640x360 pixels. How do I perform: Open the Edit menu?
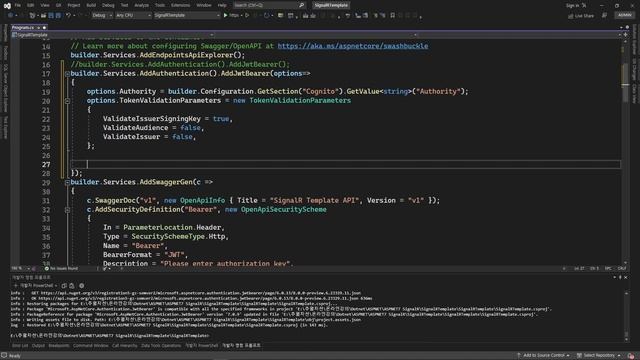point(31,5)
